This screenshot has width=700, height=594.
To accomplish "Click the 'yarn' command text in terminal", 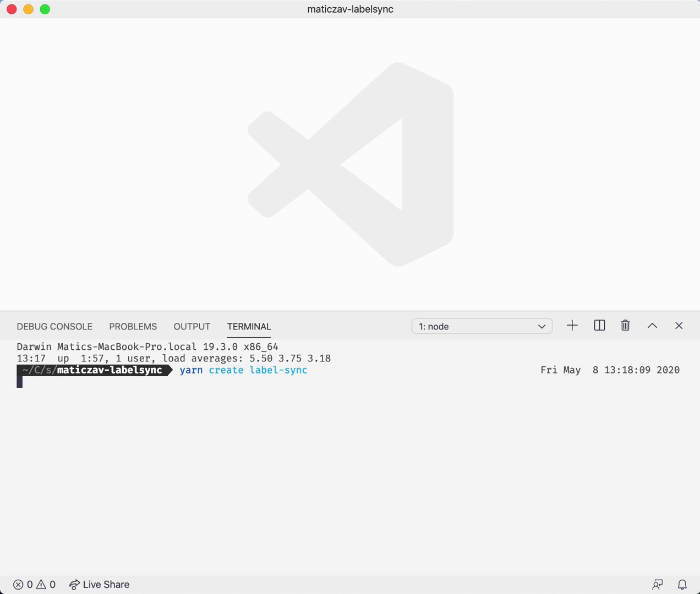I will tap(192, 370).
